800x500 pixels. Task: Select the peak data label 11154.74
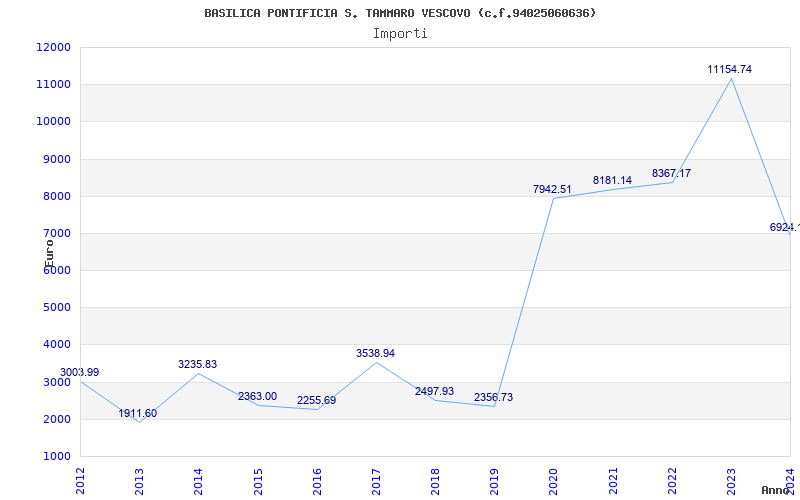(x=730, y=69)
